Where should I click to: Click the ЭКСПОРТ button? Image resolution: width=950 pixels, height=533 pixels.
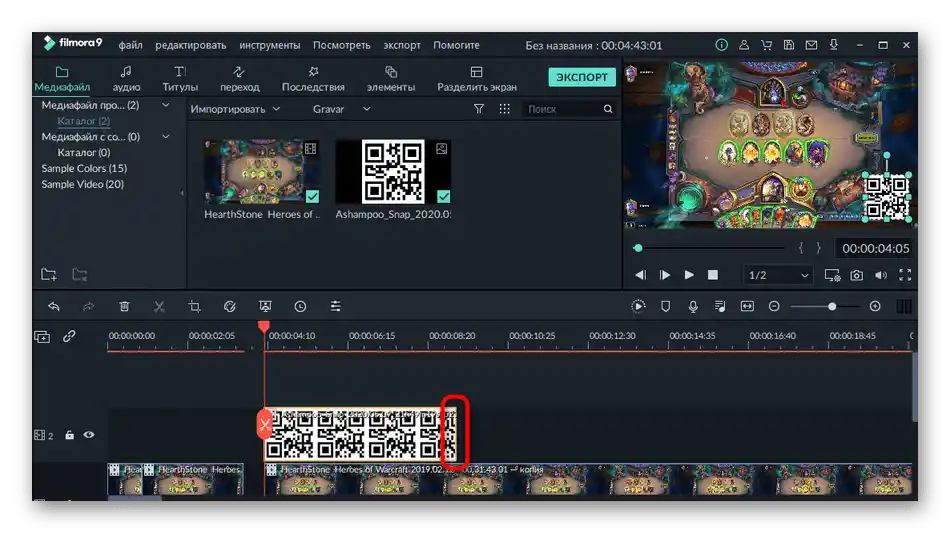click(582, 77)
